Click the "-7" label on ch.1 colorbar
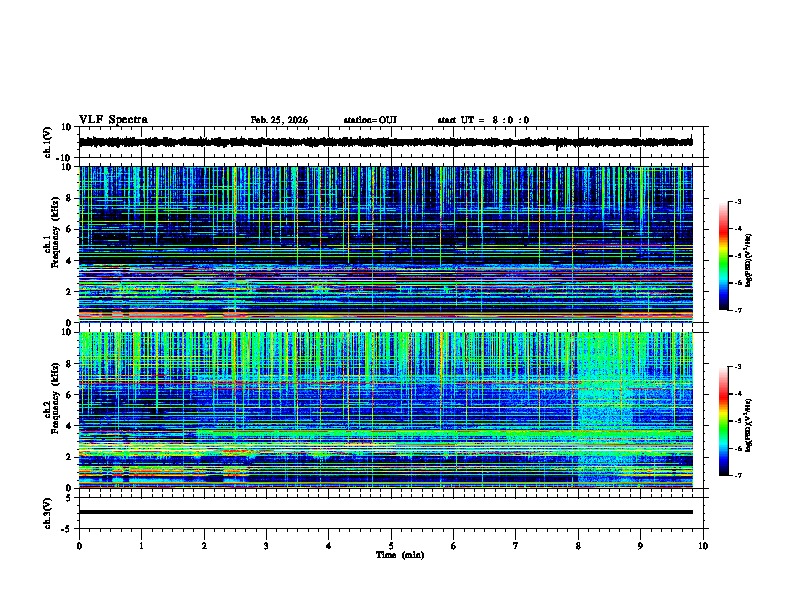The width and height of the screenshot is (792, 612). (737, 310)
